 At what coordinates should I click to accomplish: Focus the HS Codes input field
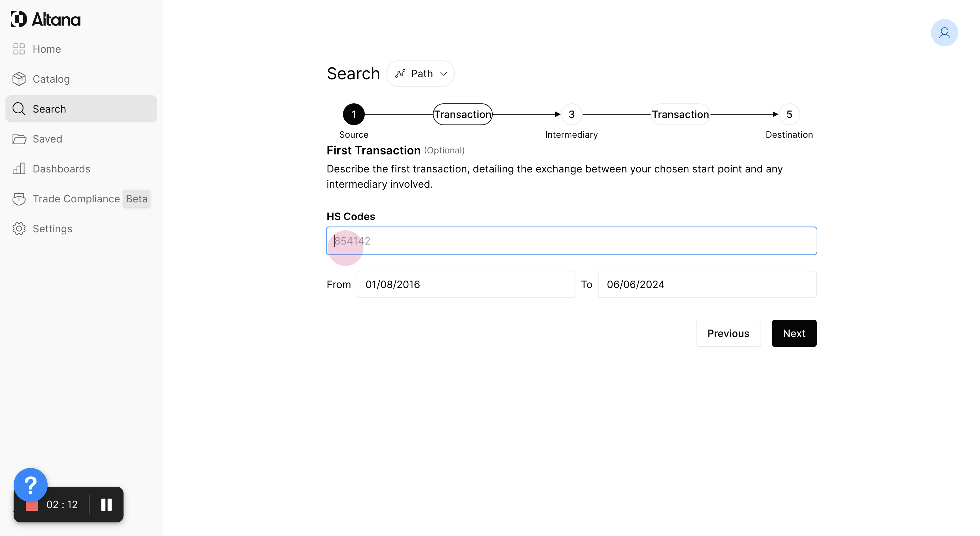pos(571,241)
